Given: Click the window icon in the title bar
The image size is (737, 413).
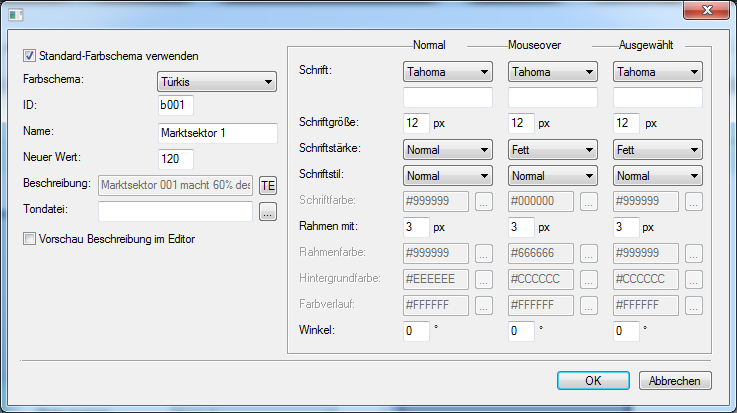Looking at the screenshot, I should (16, 12).
